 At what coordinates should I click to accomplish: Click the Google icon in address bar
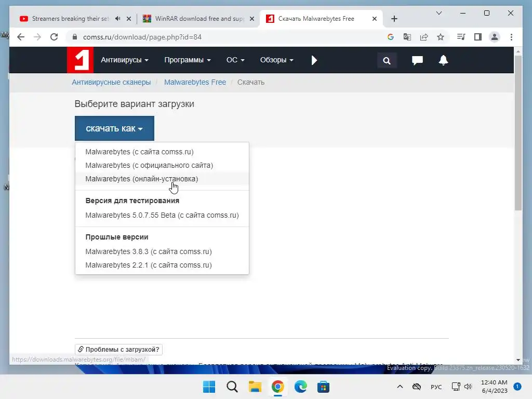391,37
